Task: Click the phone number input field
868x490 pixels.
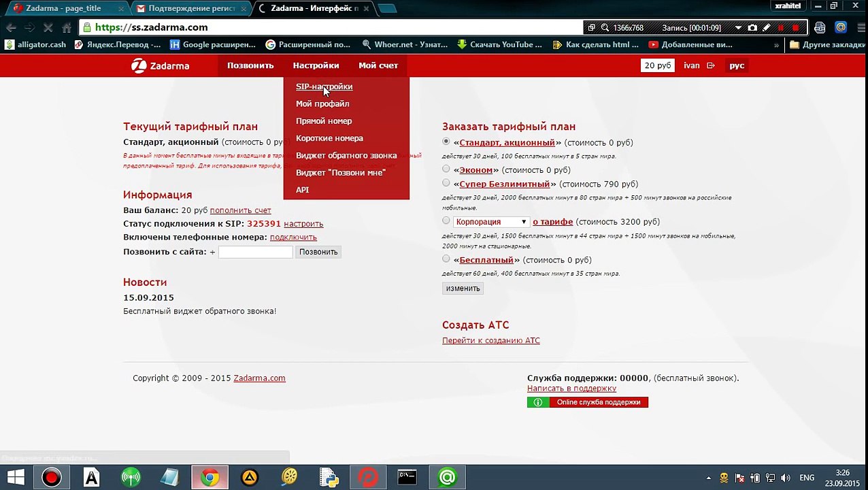Action: 255,252
